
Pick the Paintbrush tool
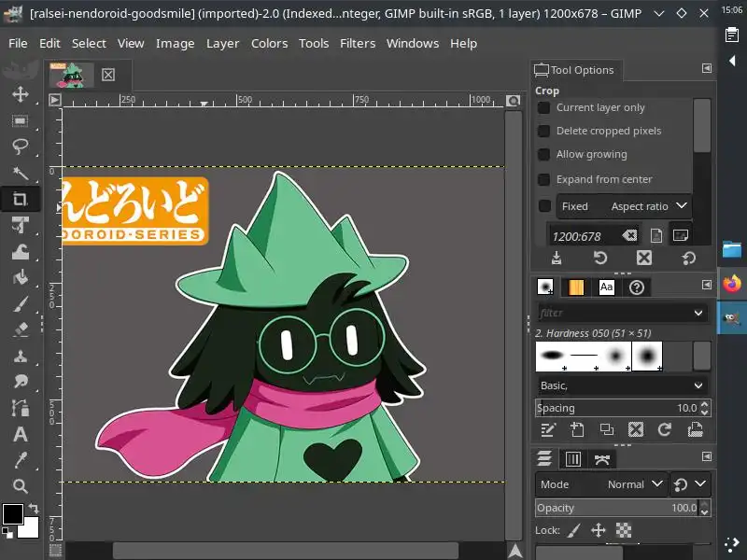[20, 303]
